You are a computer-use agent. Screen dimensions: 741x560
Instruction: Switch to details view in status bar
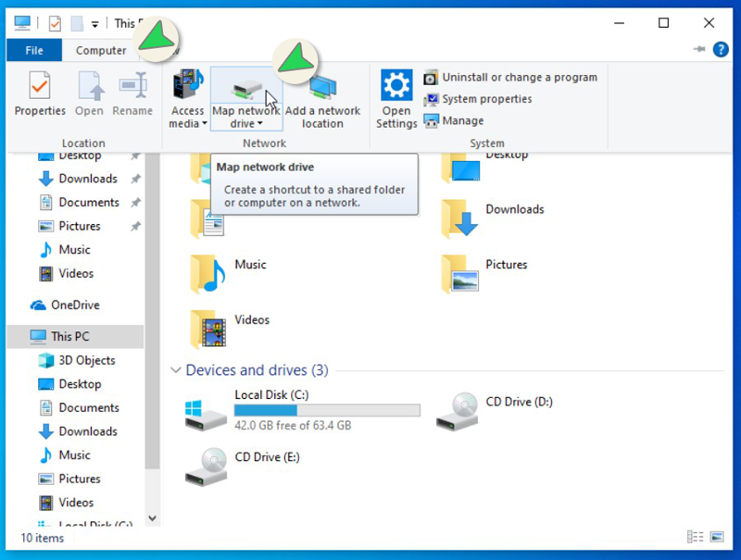coord(695,537)
